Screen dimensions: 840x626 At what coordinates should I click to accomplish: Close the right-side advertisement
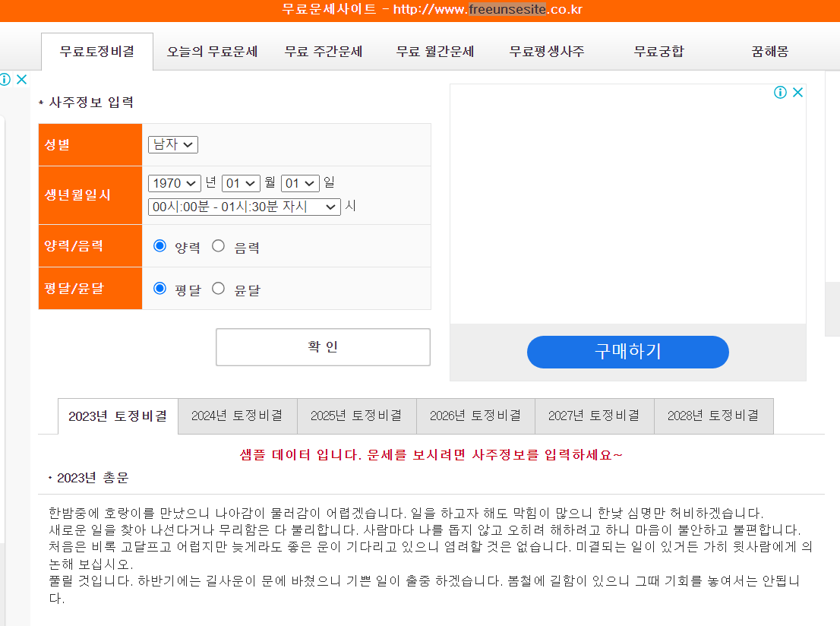(797, 92)
